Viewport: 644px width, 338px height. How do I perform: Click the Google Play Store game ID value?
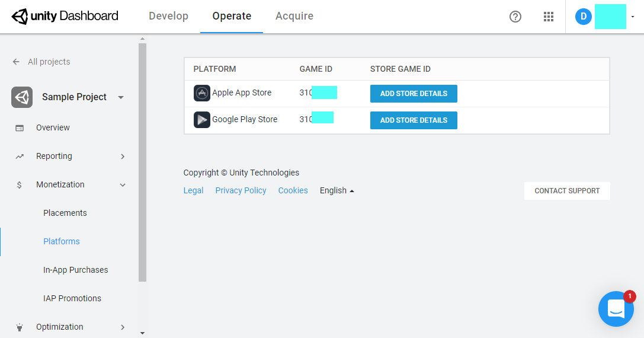coord(316,119)
